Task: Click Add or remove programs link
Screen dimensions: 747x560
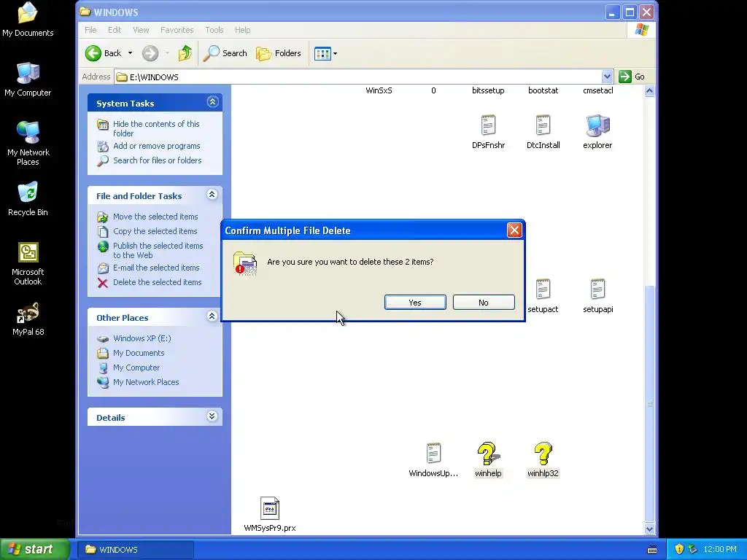Action: 157,146
